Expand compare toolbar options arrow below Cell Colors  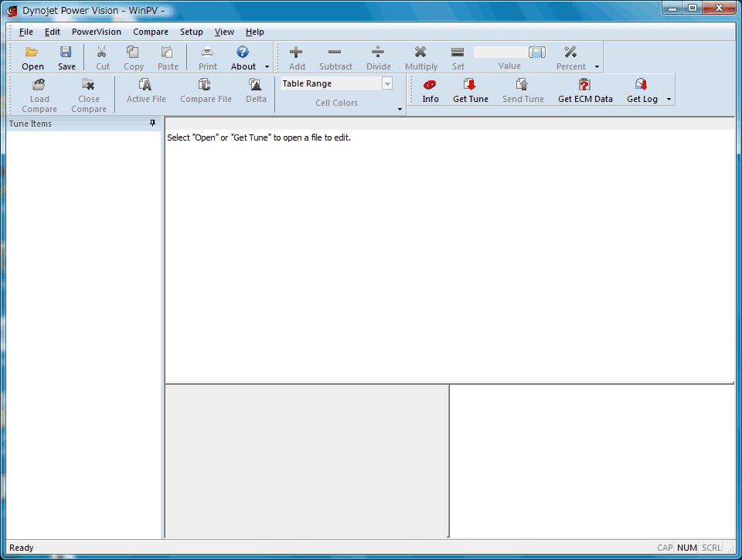coord(400,109)
